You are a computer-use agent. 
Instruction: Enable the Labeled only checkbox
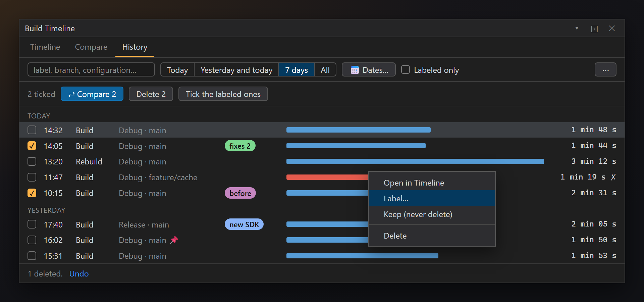[x=406, y=69]
